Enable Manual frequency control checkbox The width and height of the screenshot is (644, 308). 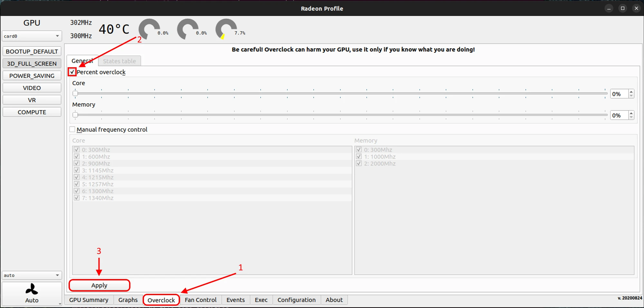pos(72,129)
